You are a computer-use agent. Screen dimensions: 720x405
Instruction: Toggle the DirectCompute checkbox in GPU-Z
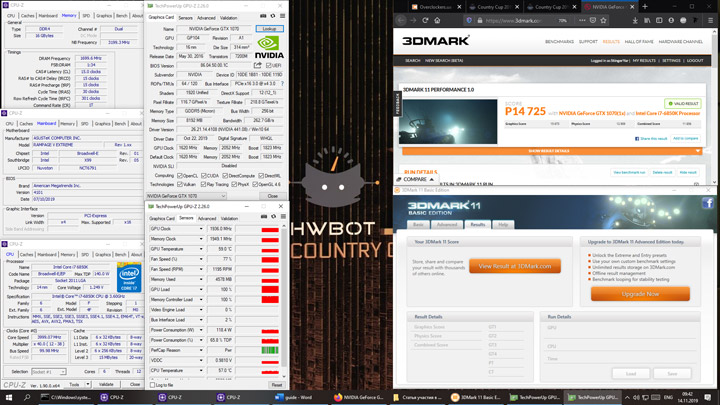coord(225,176)
